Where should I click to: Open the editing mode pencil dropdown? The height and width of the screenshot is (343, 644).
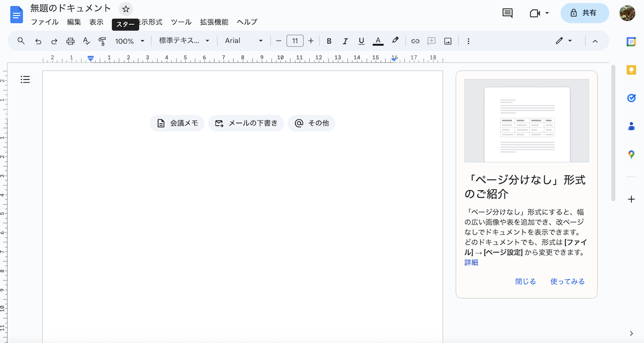563,41
